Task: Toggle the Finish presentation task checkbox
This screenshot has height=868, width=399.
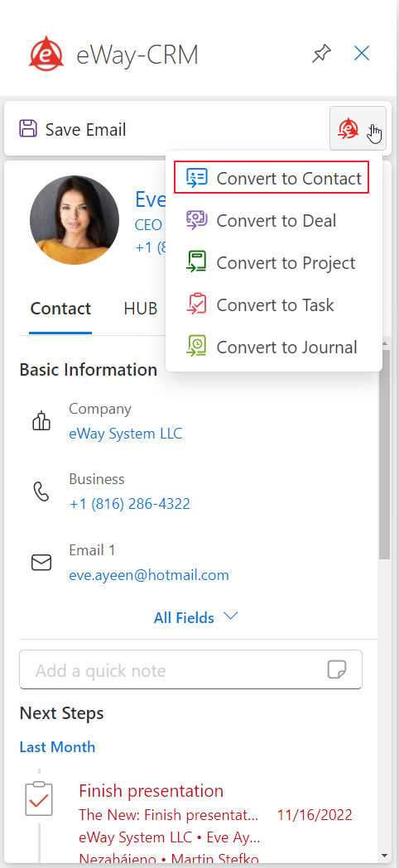Action: (x=39, y=798)
